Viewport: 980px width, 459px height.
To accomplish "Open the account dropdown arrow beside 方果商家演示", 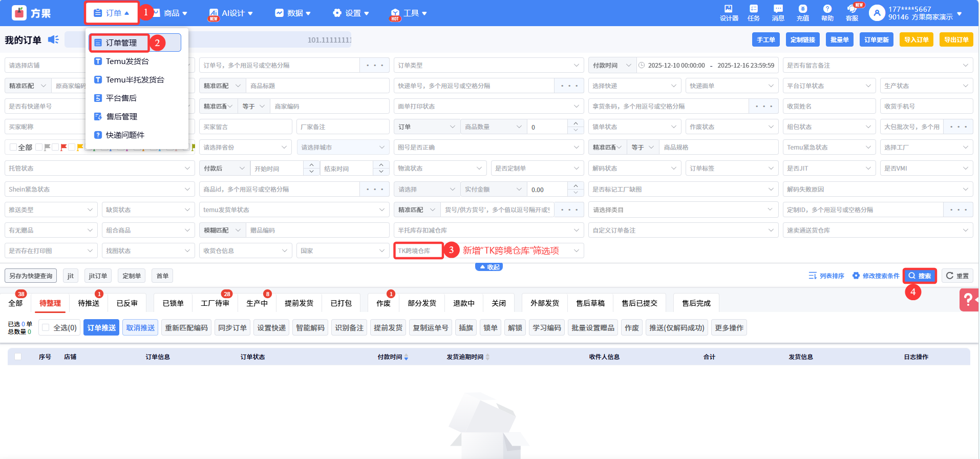I will coord(959,13).
